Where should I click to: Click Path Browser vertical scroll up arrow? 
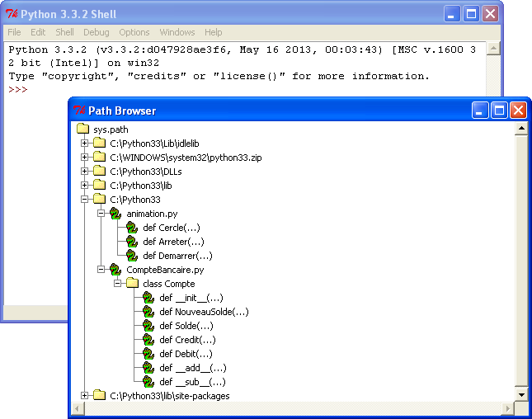(x=521, y=128)
